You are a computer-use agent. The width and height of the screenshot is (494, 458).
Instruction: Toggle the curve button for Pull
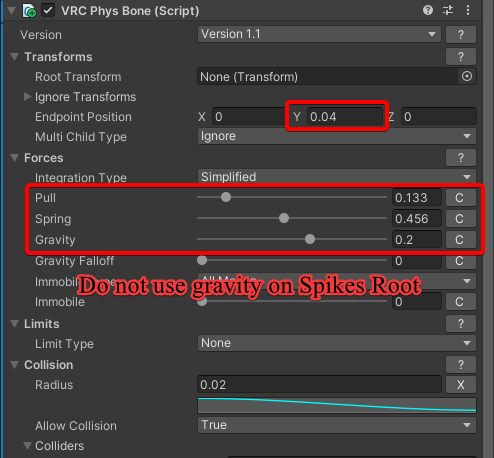tap(461, 198)
